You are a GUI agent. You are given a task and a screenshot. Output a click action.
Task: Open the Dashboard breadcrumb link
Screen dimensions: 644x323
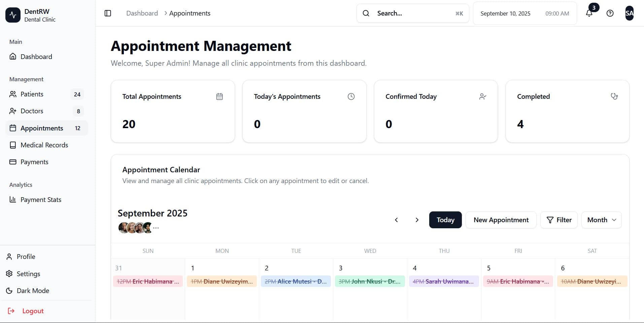[142, 13]
